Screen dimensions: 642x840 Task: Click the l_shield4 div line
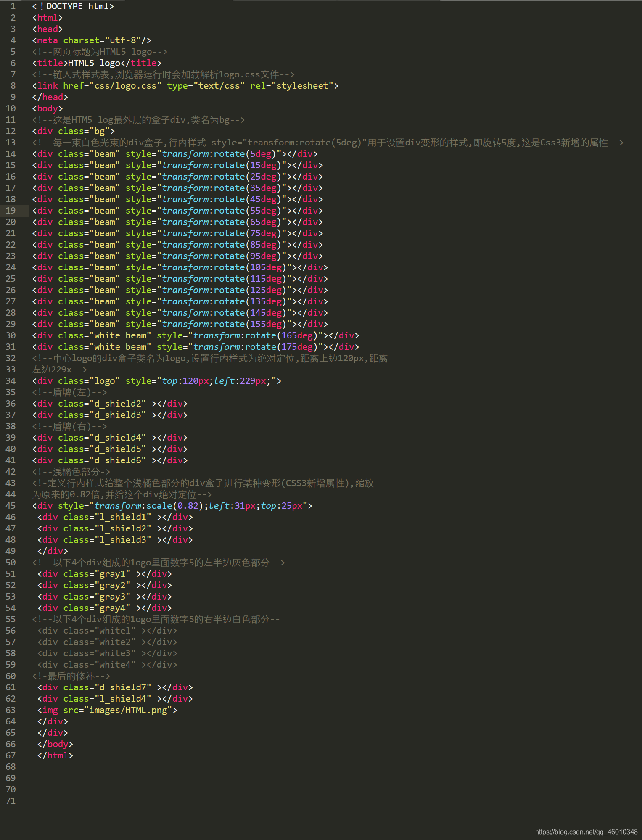click(115, 699)
